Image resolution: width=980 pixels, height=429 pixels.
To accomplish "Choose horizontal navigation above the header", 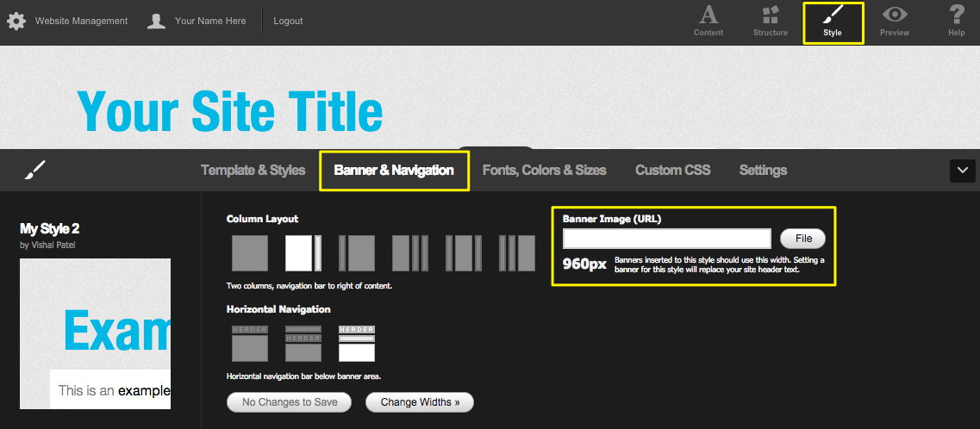I will [x=303, y=344].
